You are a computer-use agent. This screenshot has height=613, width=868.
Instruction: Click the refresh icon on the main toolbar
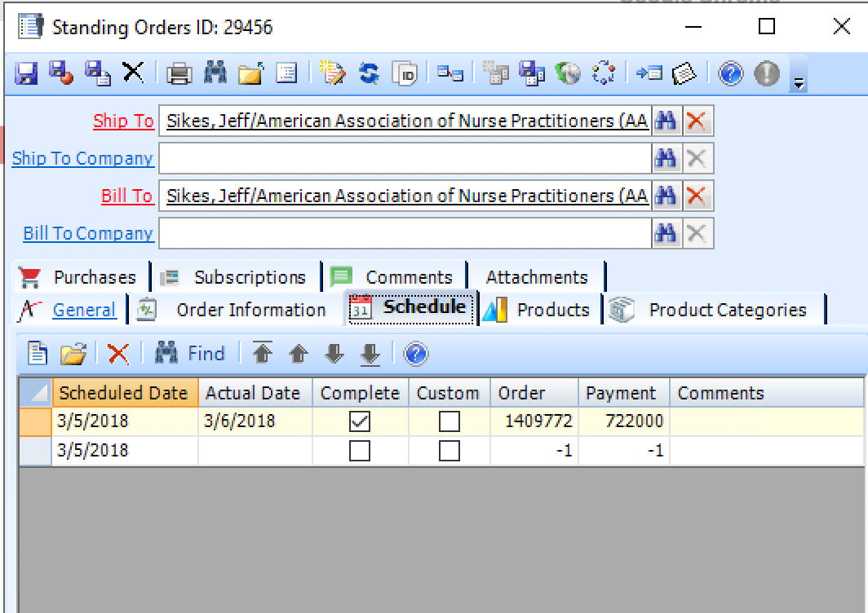click(x=369, y=73)
